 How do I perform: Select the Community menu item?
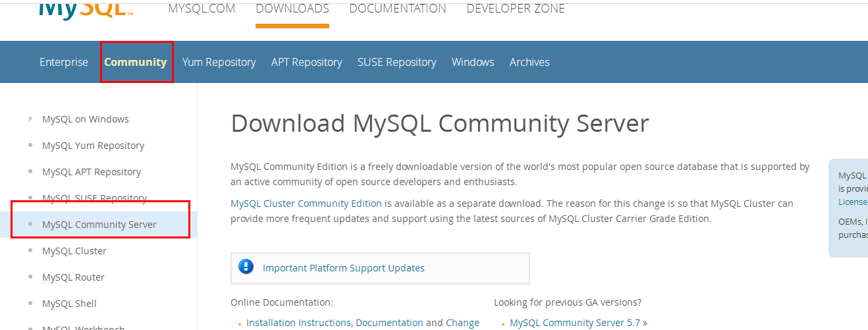[136, 62]
